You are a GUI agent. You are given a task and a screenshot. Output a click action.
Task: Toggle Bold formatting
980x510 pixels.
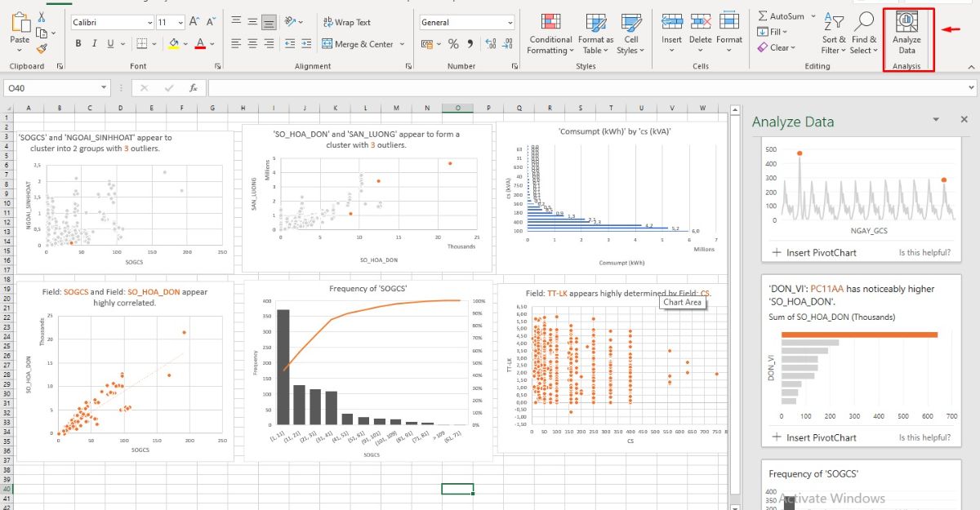click(78, 44)
